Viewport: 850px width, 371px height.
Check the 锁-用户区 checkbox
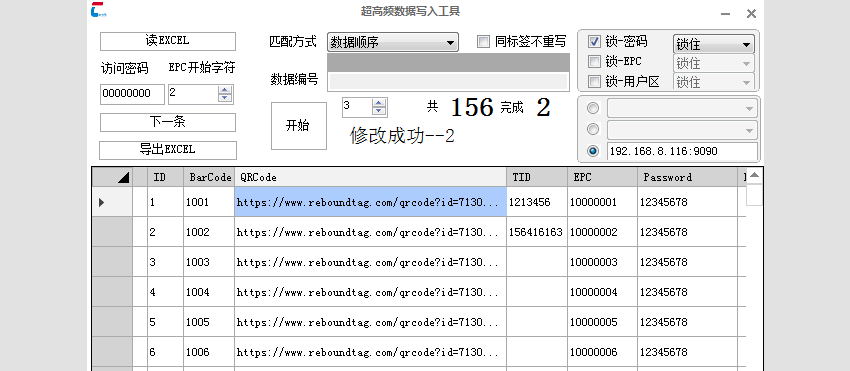click(x=595, y=82)
